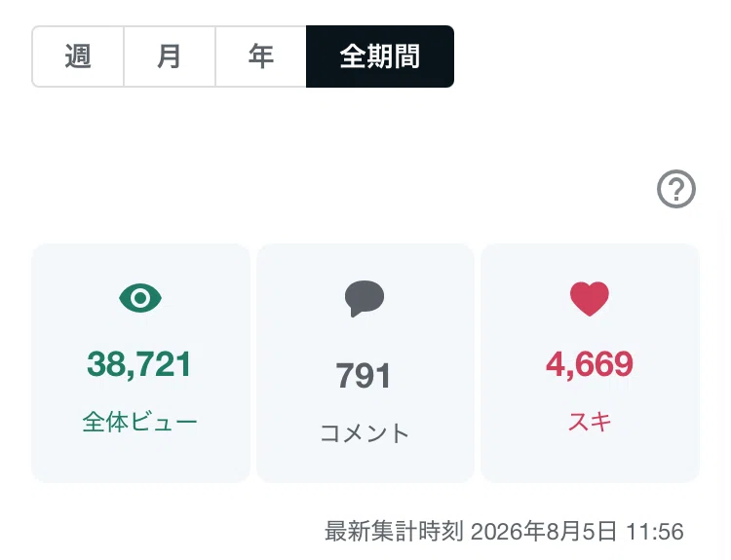Click the green eye views icon
731x560 pixels.
tap(140, 298)
